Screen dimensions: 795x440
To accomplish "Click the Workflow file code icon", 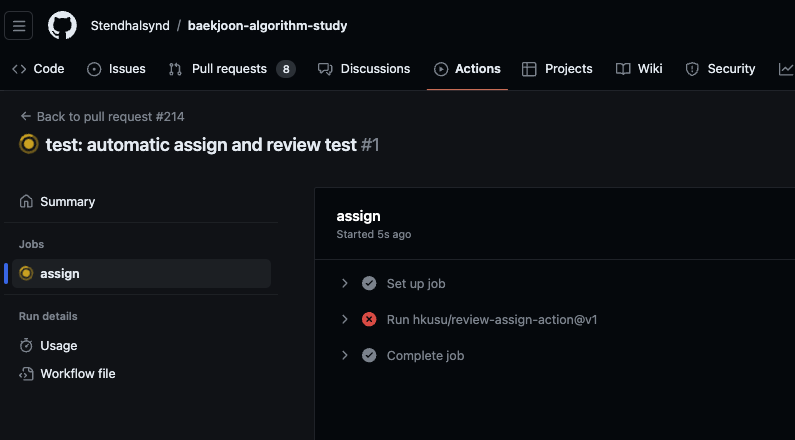I will (x=26, y=374).
